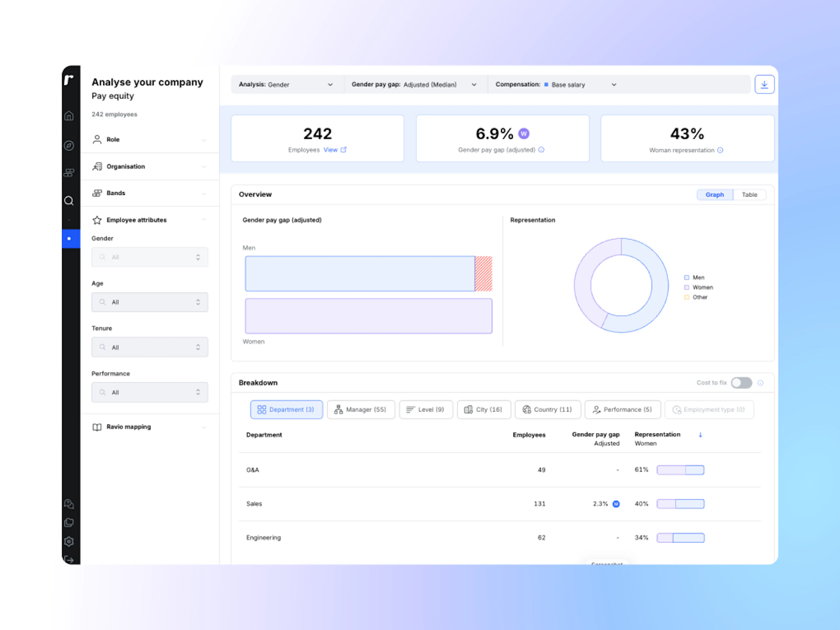Expand the Ravio mapping section
The width and height of the screenshot is (840, 630).
tap(150, 427)
